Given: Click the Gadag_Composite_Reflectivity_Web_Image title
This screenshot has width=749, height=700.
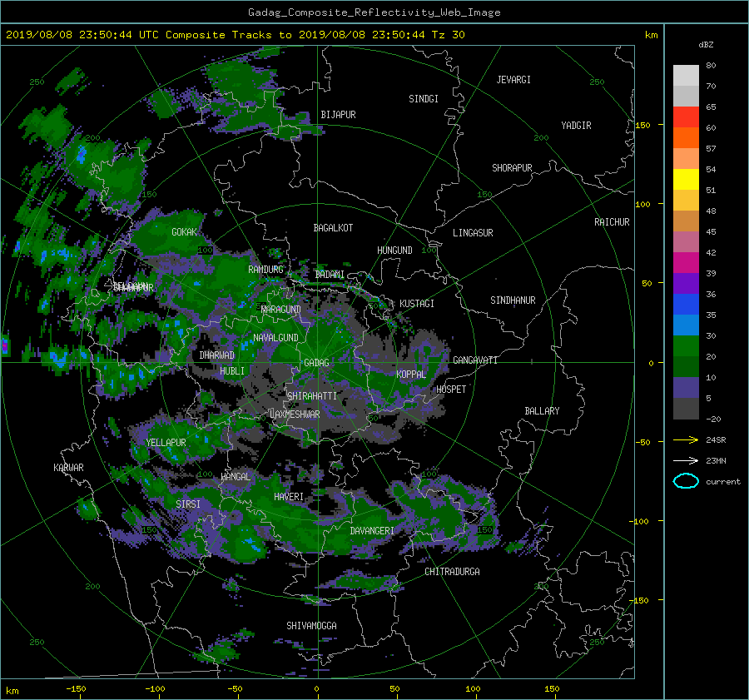Looking at the screenshot, I should coord(374,12).
